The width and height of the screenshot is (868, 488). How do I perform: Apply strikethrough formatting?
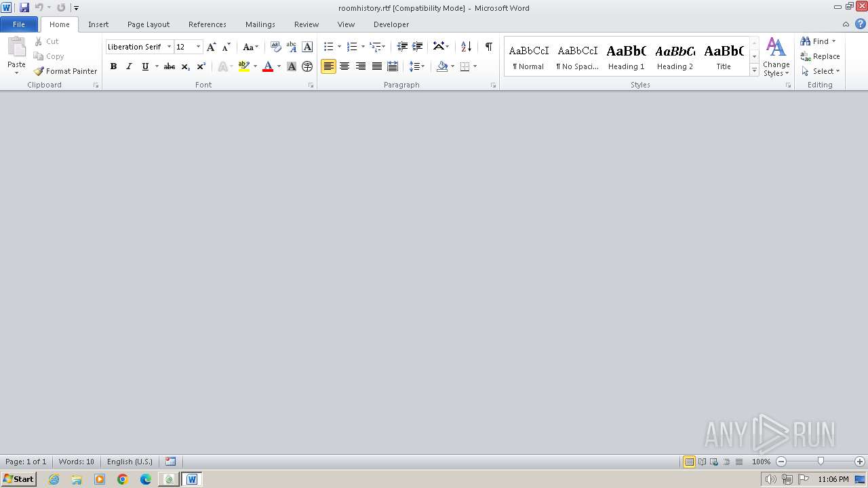(x=170, y=66)
